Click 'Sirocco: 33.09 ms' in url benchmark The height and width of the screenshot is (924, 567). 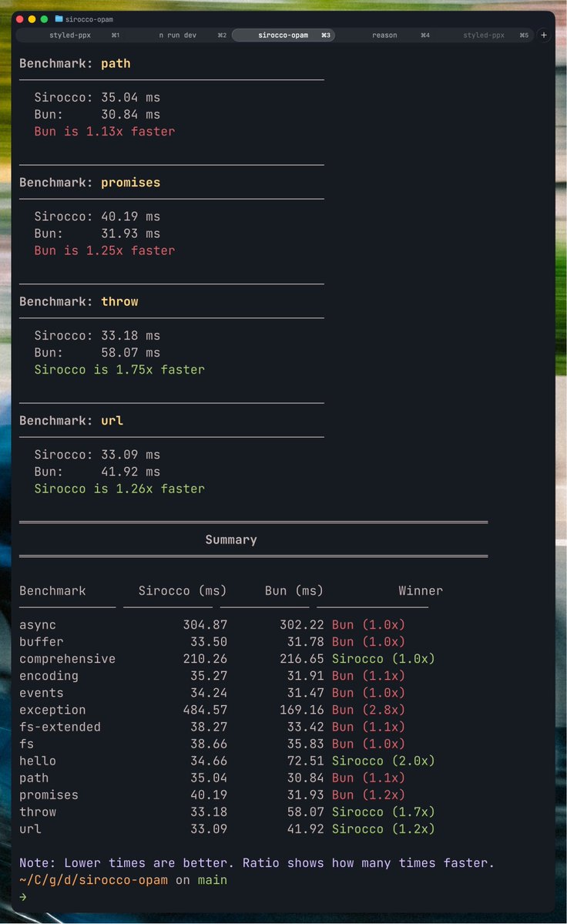pyautogui.click(x=97, y=455)
